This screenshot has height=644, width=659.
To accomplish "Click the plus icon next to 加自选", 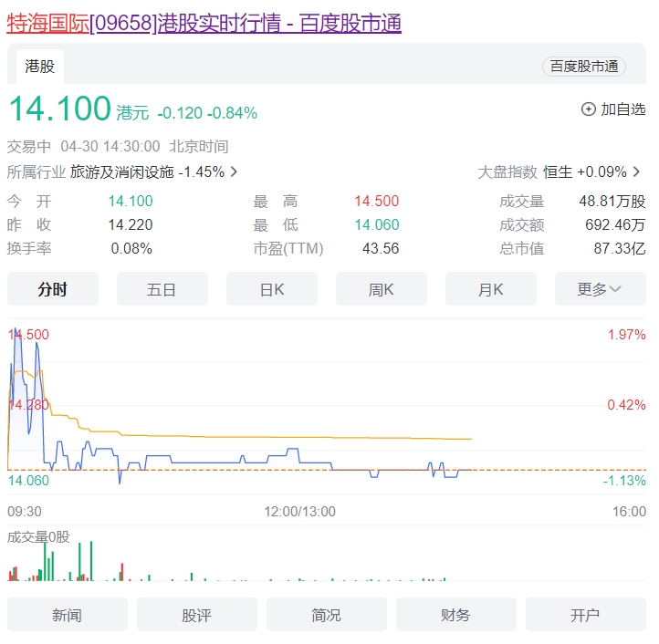I will coord(589,109).
